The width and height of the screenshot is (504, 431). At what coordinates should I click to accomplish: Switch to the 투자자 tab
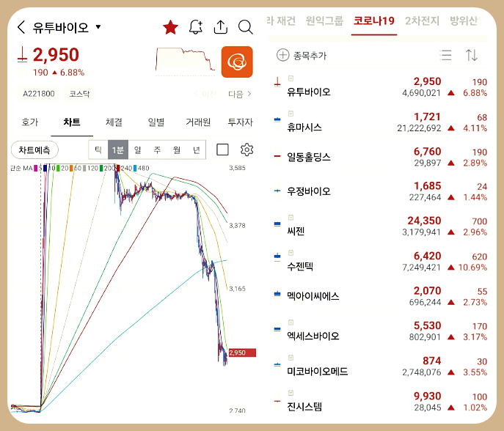(240, 122)
